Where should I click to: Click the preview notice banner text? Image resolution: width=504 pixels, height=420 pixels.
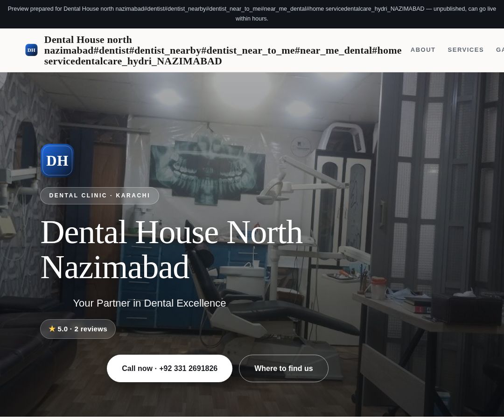pos(252,14)
